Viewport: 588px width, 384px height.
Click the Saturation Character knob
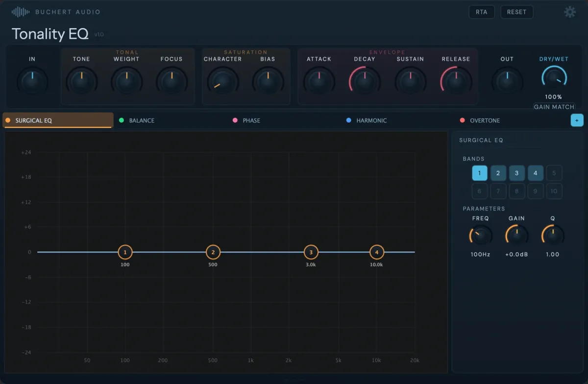pyautogui.click(x=222, y=82)
